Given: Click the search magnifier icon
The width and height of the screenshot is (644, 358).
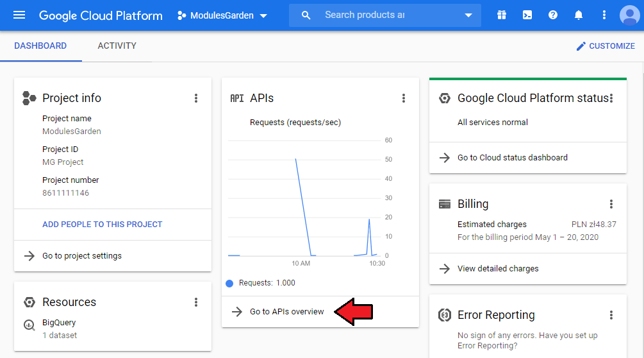Looking at the screenshot, I should pyautogui.click(x=306, y=15).
